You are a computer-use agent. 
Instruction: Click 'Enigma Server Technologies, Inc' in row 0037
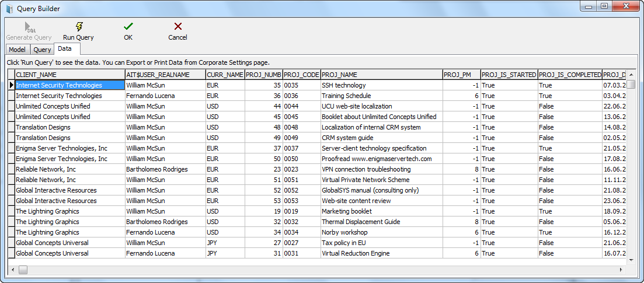pyautogui.click(x=70, y=148)
